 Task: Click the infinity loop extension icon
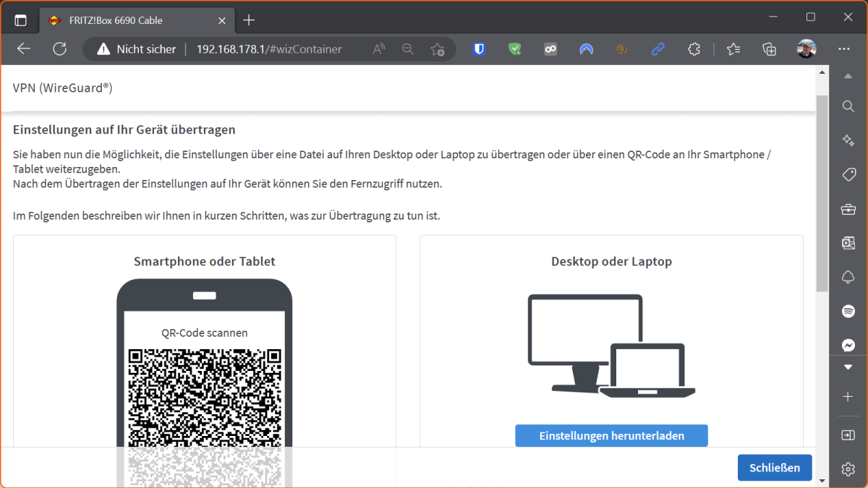(x=550, y=49)
